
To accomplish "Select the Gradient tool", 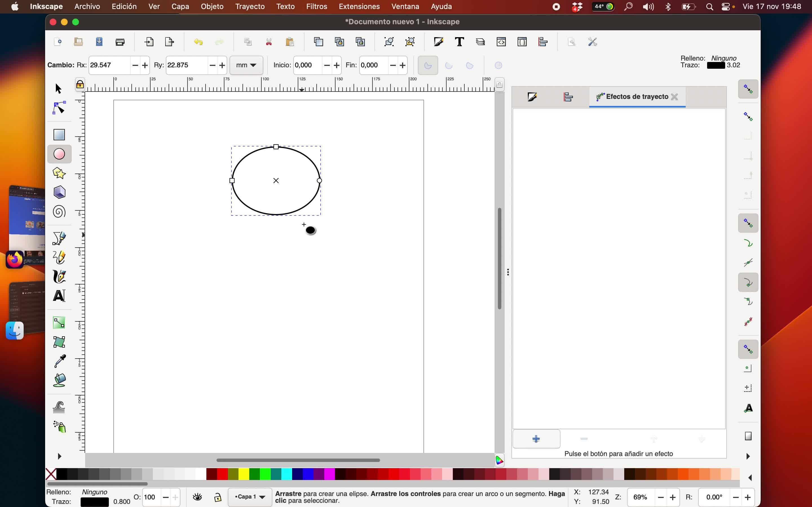I will pyautogui.click(x=59, y=323).
